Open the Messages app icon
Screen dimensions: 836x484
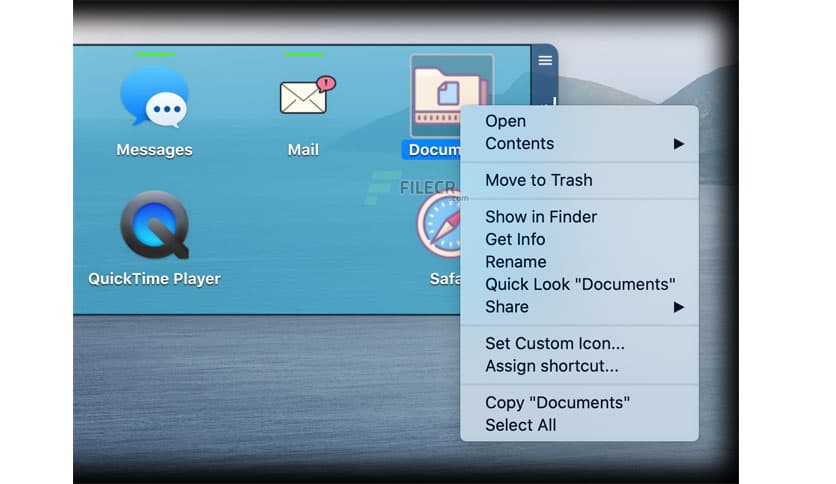click(x=154, y=96)
